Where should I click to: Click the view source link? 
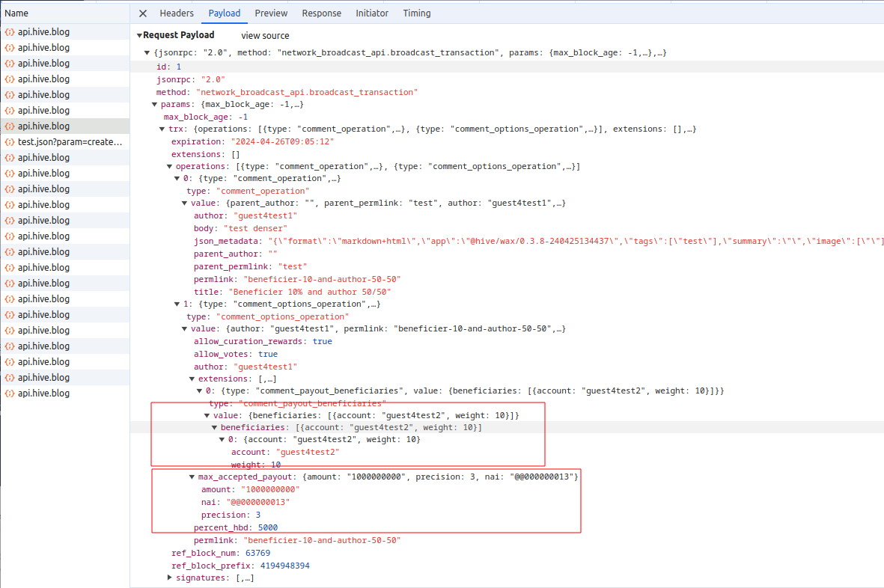click(265, 36)
